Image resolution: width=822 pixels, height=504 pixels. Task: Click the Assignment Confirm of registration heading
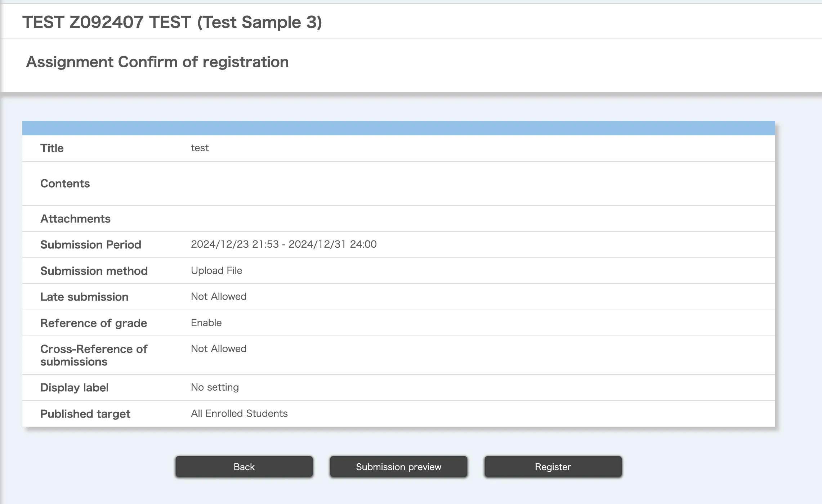coord(157,62)
